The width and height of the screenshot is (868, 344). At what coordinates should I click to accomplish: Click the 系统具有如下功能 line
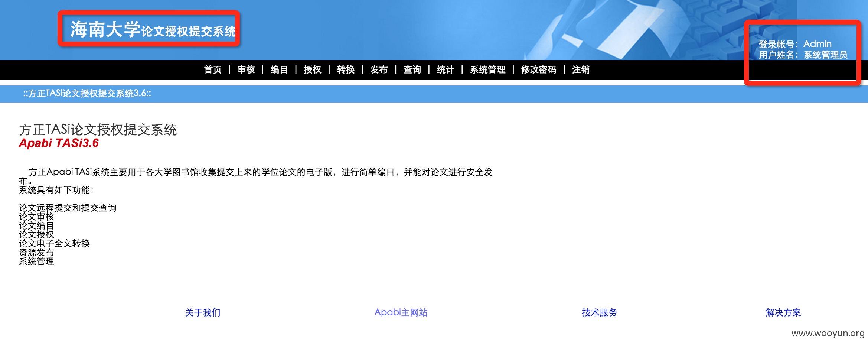click(x=56, y=190)
